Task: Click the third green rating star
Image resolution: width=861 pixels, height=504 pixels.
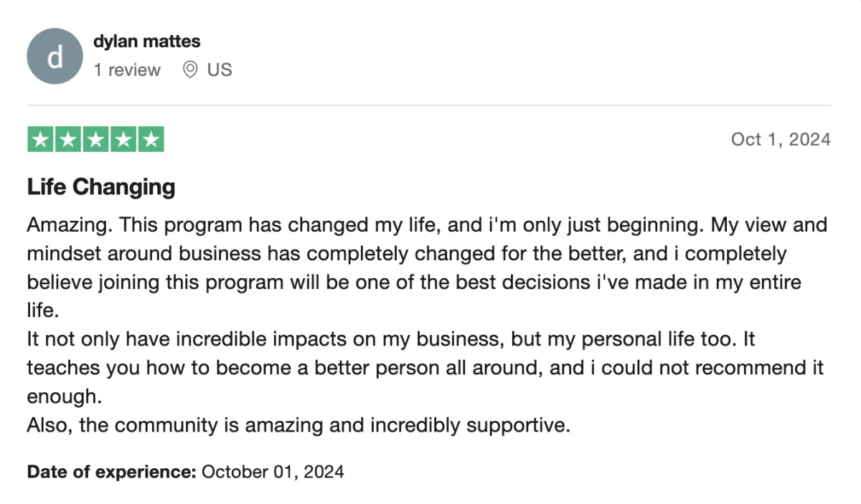Action: tap(95, 139)
